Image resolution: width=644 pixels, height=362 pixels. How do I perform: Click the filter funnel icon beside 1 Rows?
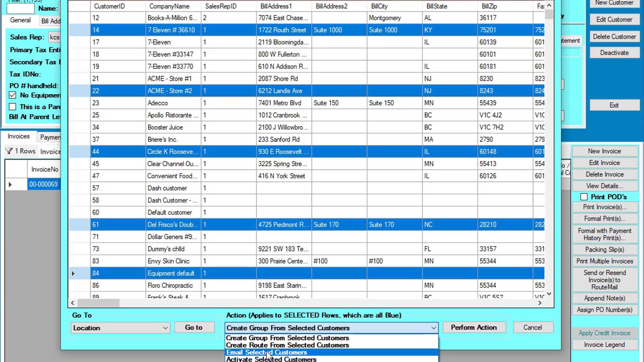point(9,151)
